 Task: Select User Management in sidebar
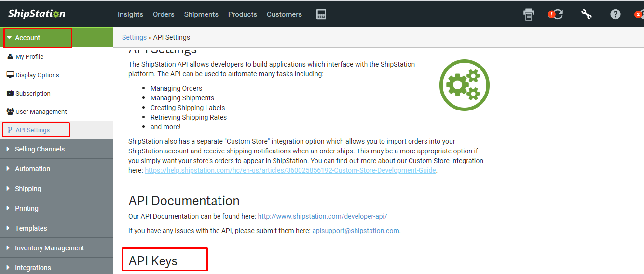point(56,111)
